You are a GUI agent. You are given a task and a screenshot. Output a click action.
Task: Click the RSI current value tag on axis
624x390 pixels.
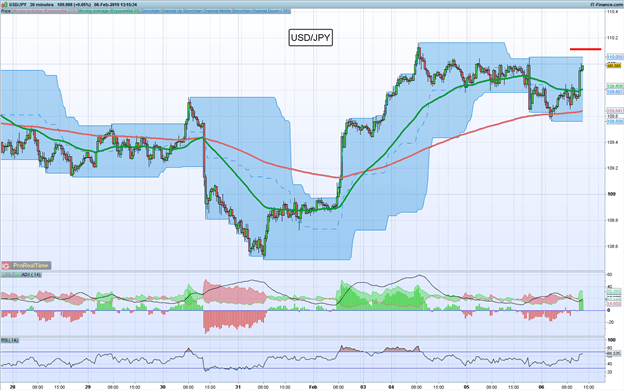tap(614, 353)
